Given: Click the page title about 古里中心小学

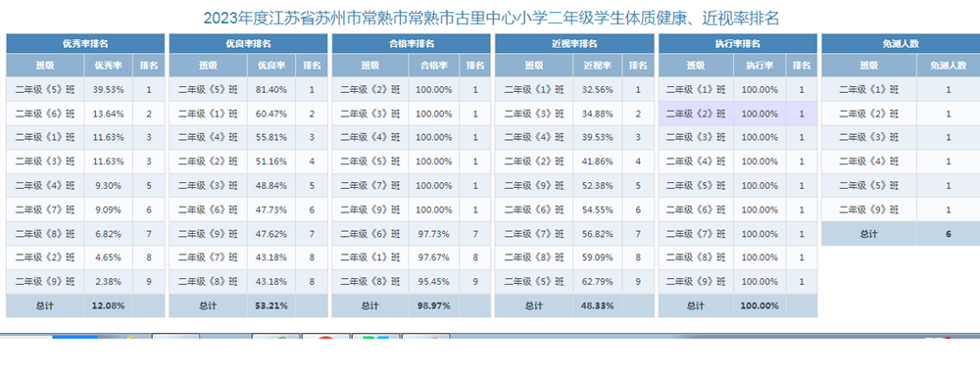Looking at the screenshot, I should pos(491,19).
